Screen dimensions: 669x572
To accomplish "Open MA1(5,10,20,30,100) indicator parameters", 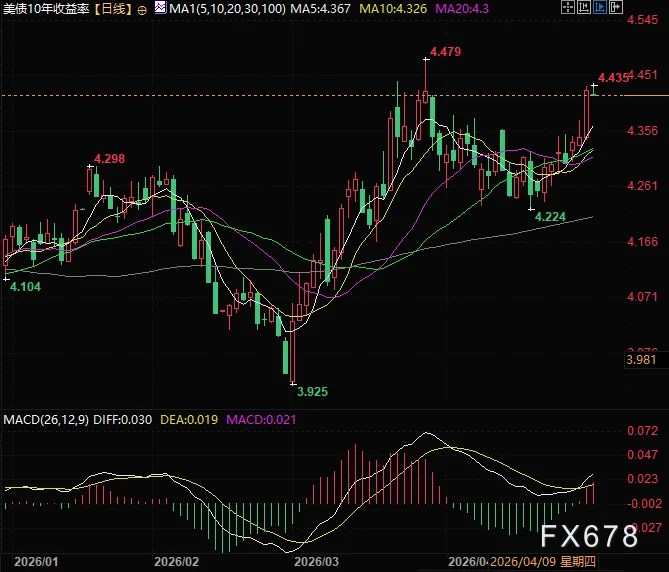I will pos(227,9).
